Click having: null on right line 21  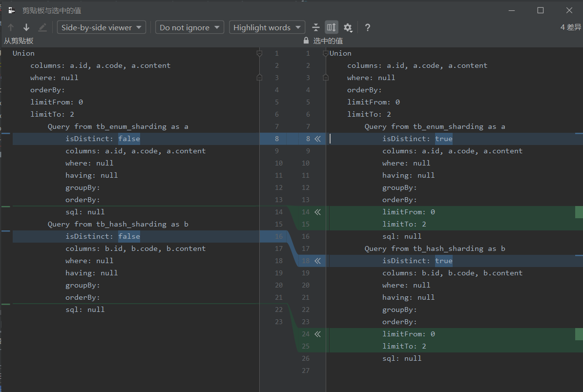[408, 297]
